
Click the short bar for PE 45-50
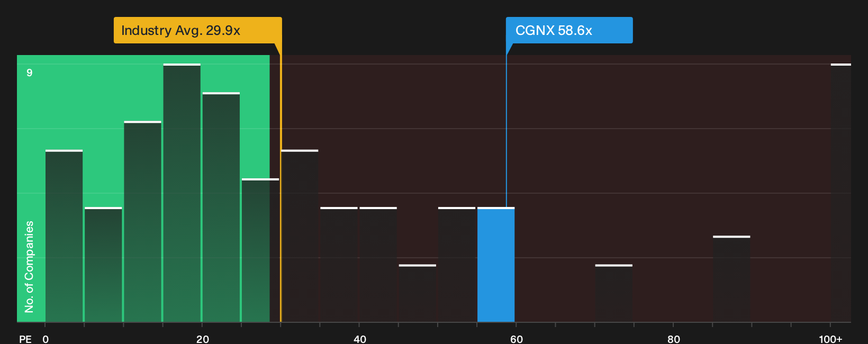pos(418,293)
